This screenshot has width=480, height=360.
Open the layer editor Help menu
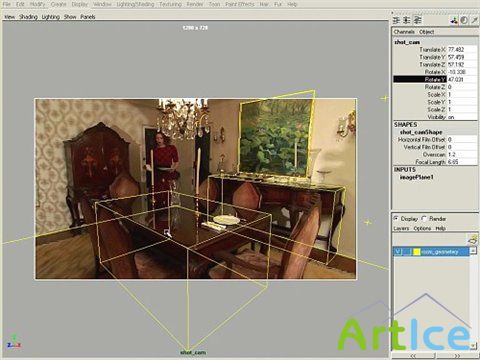click(x=440, y=228)
